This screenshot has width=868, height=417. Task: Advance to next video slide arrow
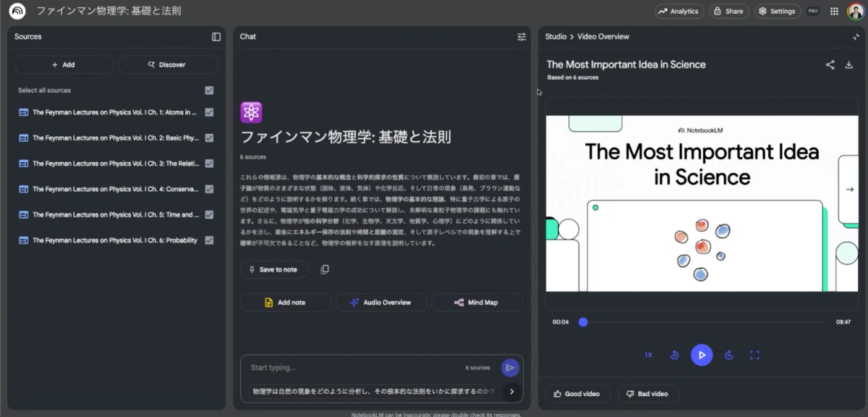click(x=849, y=190)
